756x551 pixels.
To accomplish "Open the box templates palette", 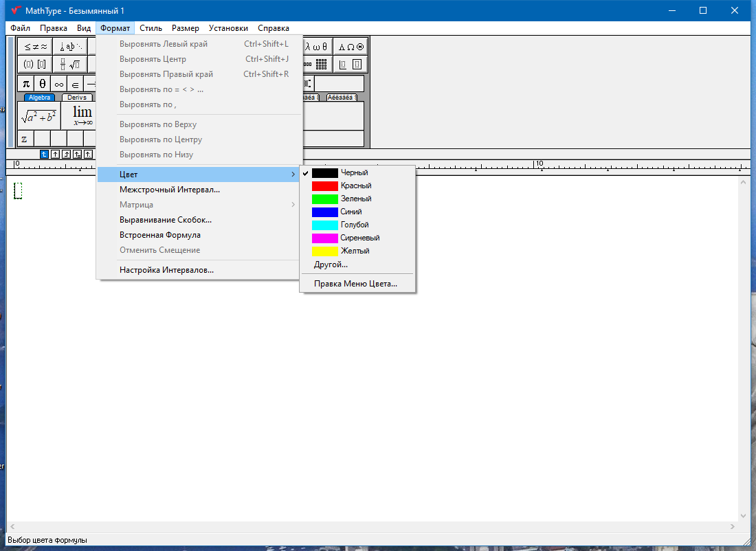I will pos(351,64).
